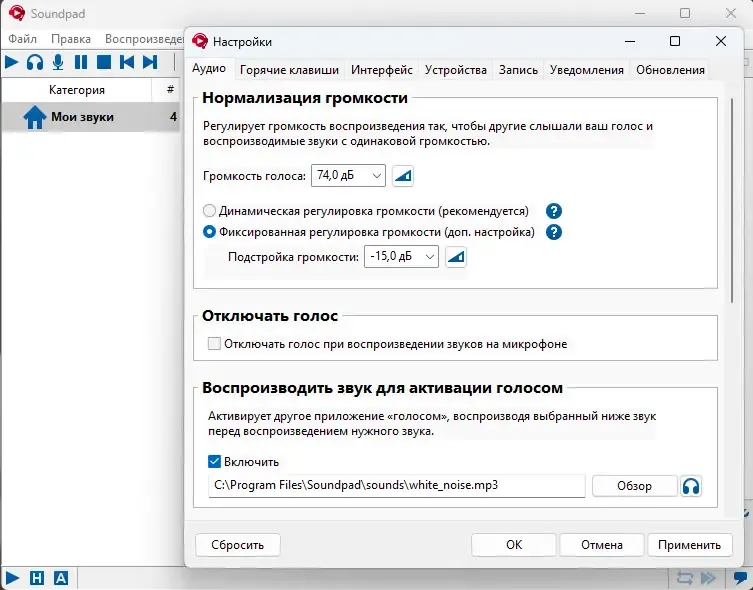Select Динамическая регулировка громкости radio option
Image resolution: width=753 pixels, height=590 pixels.
pyautogui.click(x=209, y=211)
